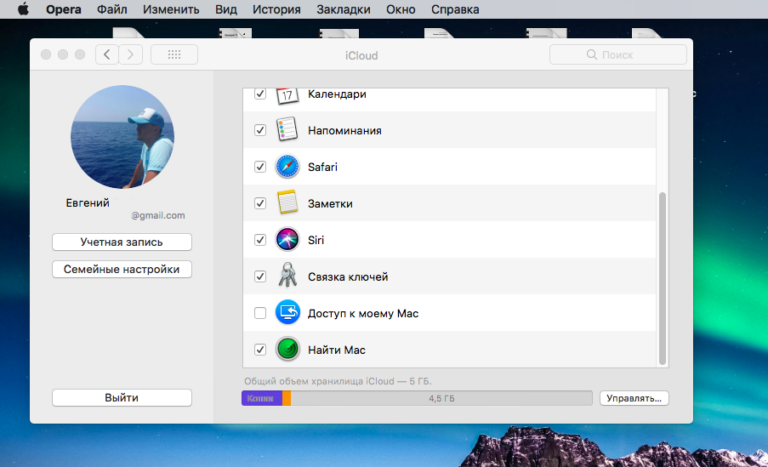Click the Найти Mac label

[336, 350]
